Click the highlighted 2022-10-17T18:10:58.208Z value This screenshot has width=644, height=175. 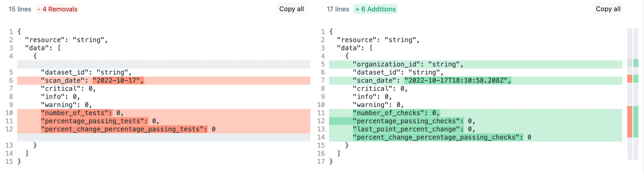tap(458, 81)
